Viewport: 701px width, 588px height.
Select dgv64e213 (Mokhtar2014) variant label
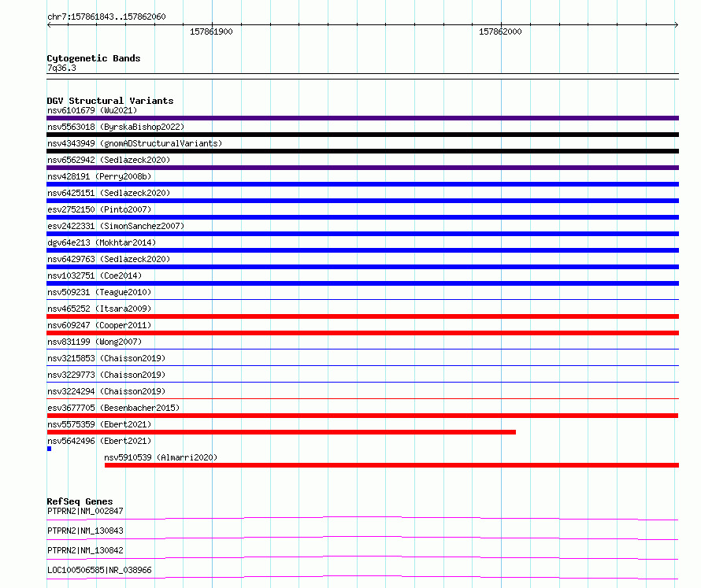102,242
